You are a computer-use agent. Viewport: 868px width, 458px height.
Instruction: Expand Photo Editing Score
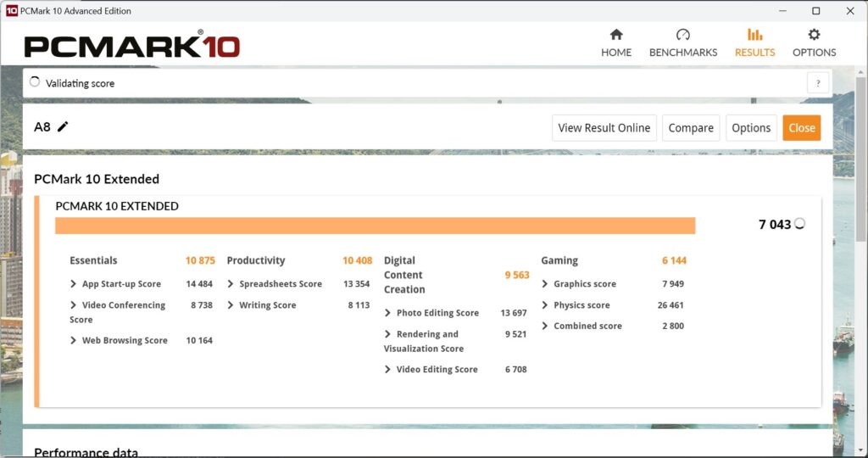click(x=387, y=313)
